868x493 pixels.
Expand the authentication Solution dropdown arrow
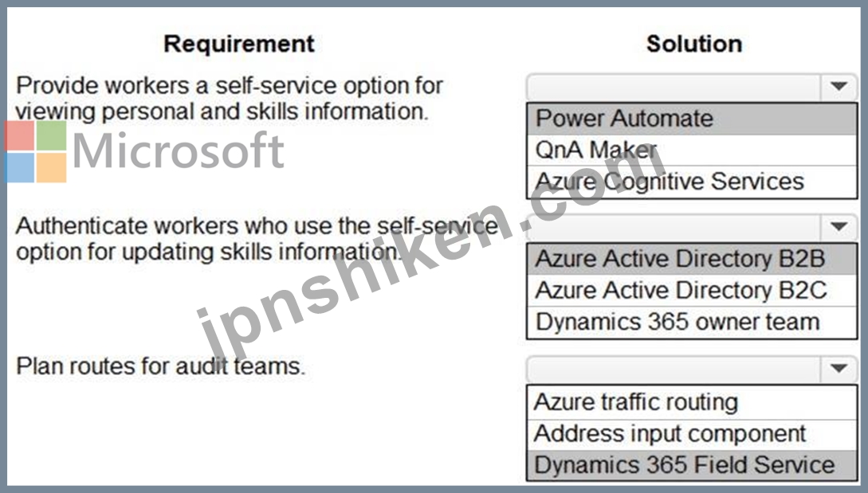[839, 227]
